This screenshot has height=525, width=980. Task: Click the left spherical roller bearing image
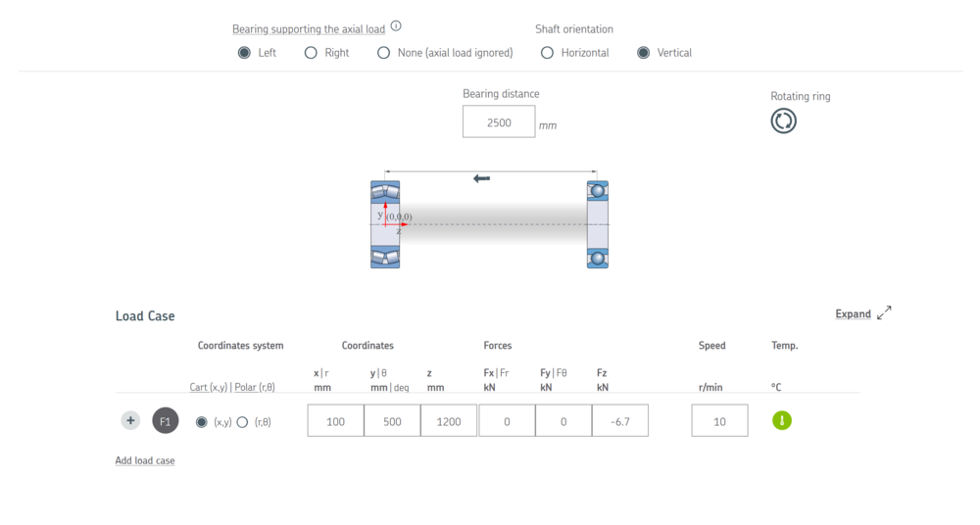pos(385,224)
